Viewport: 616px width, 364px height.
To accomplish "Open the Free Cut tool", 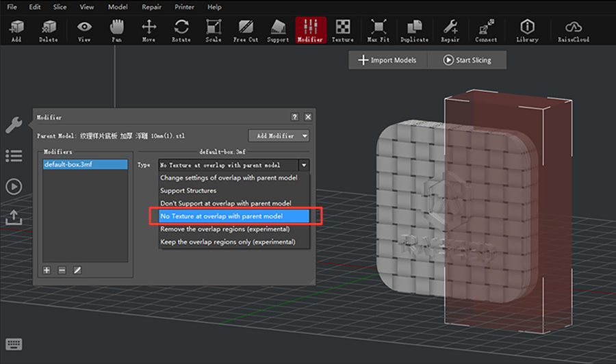I will coord(246,30).
